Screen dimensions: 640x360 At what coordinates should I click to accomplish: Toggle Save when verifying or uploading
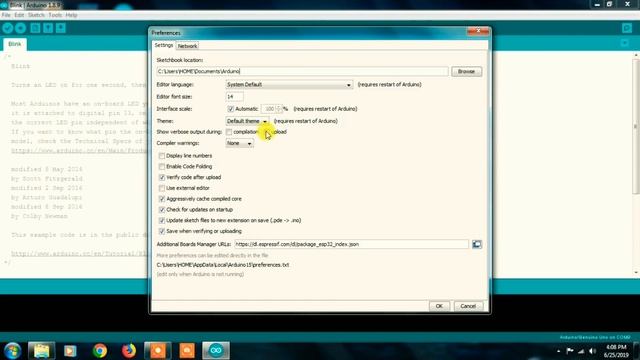pyautogui.click(x=162, y=231)
